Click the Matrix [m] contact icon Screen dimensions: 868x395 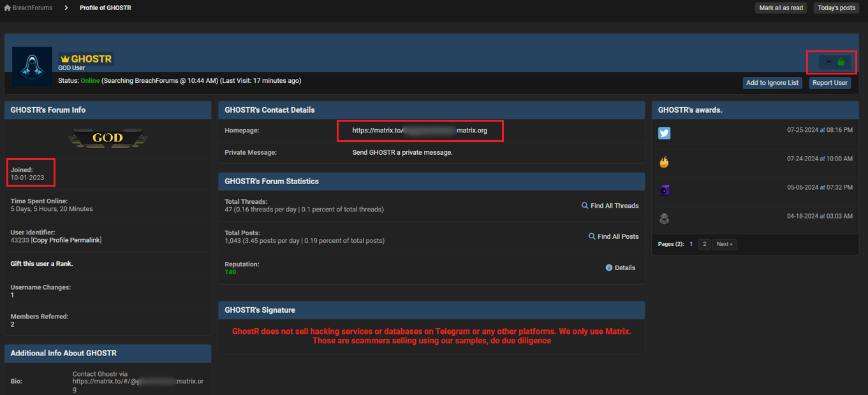point(828,62)
